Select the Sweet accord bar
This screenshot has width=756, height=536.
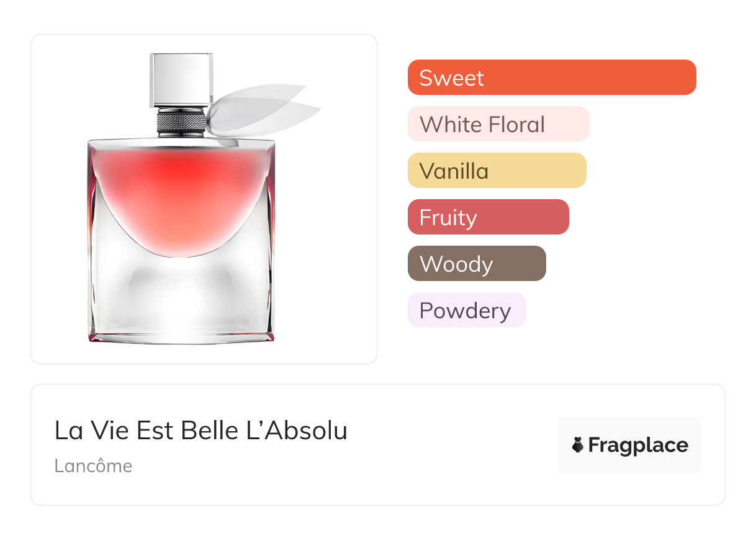point(551,78)
